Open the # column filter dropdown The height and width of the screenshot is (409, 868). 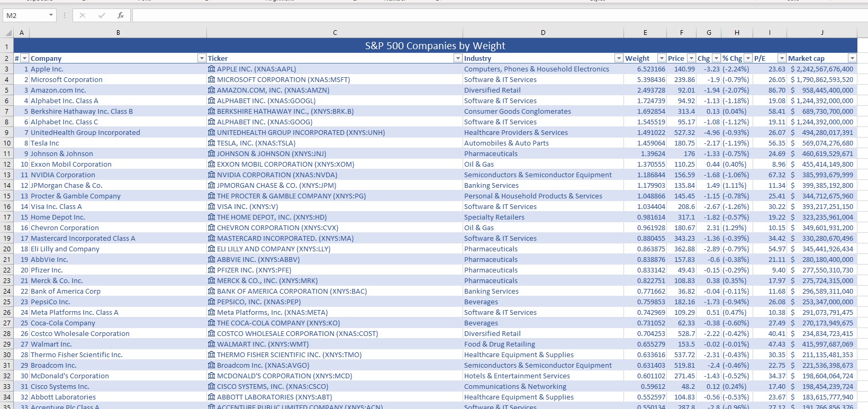click(x=24, y=58)
